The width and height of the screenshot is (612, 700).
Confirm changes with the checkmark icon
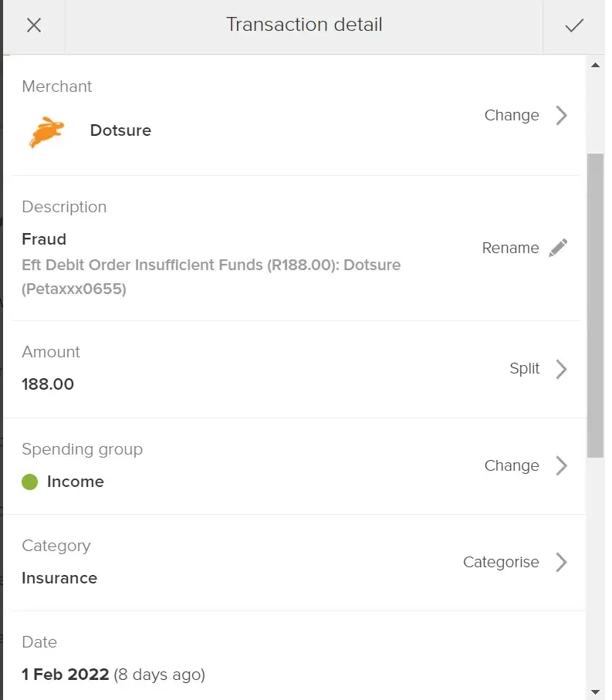(x=574, y=25)
